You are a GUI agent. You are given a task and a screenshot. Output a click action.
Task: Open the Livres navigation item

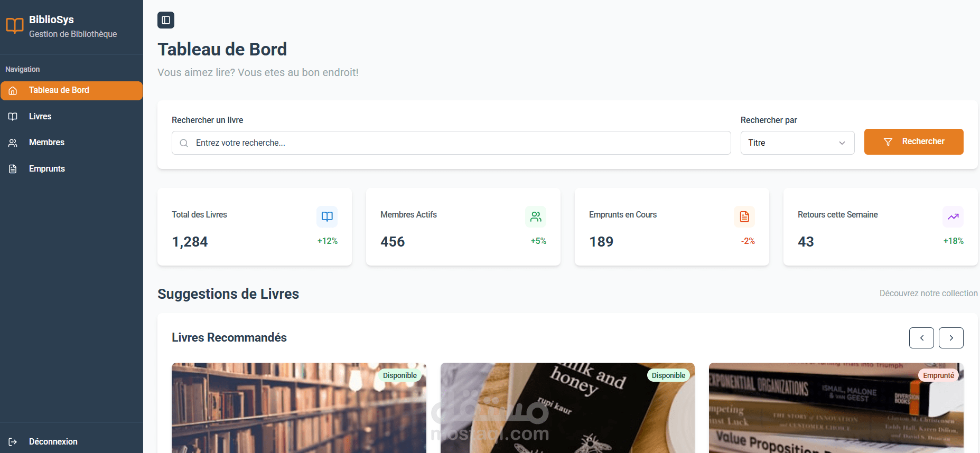[x=71, y=117]
